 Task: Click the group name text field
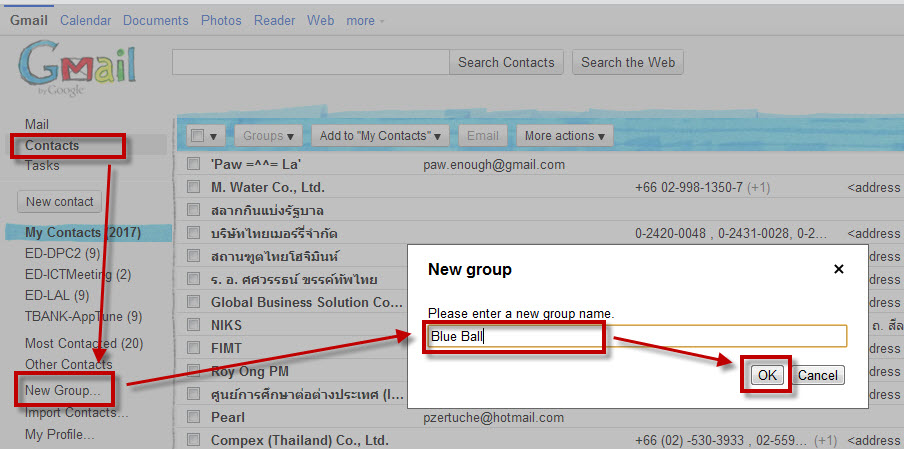click(637, 336)
